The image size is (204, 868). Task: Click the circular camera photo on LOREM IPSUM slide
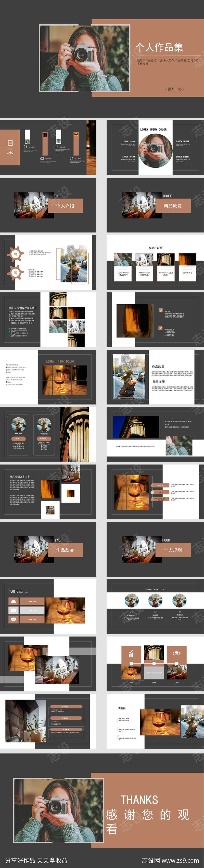pos(155,150)
